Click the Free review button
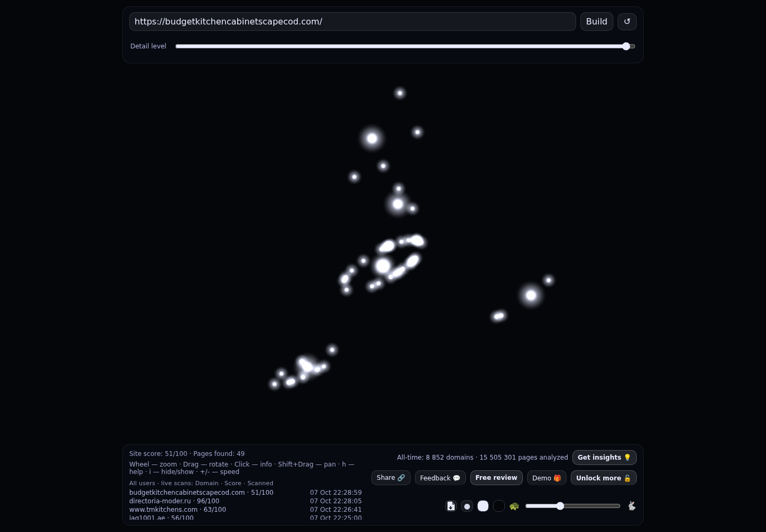 tap(496, 478)
